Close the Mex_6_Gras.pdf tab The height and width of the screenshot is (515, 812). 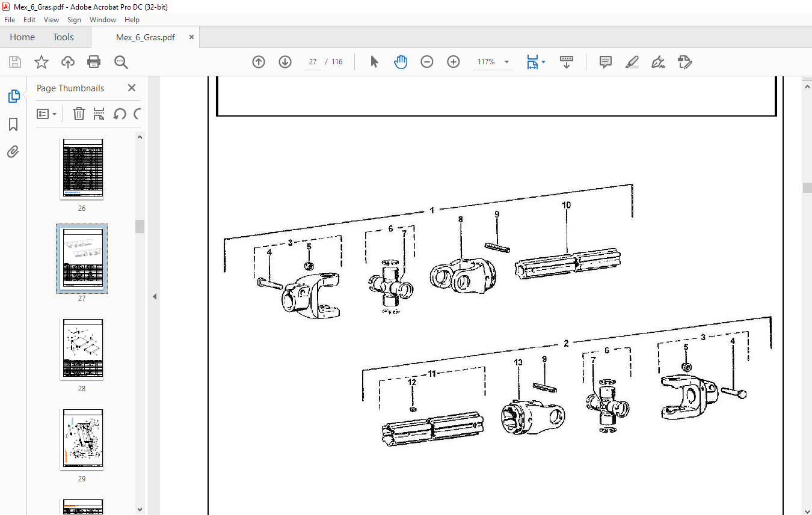point(192,37)
